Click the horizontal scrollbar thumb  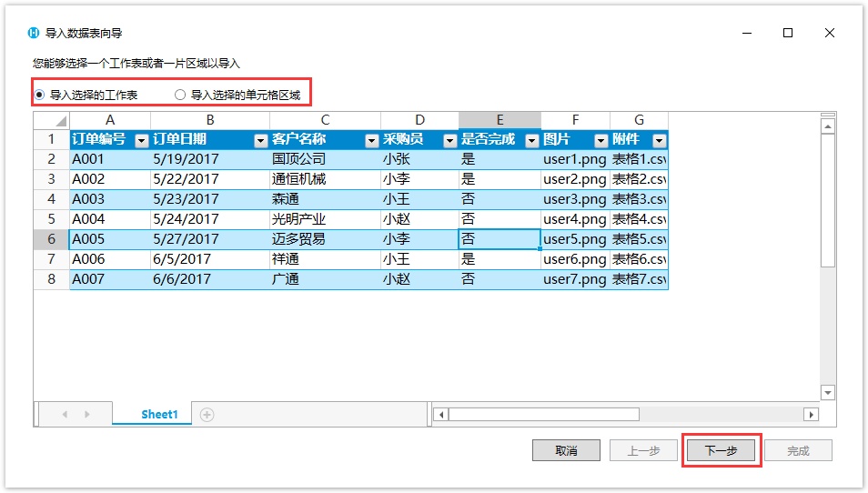[x=543, y=415]
